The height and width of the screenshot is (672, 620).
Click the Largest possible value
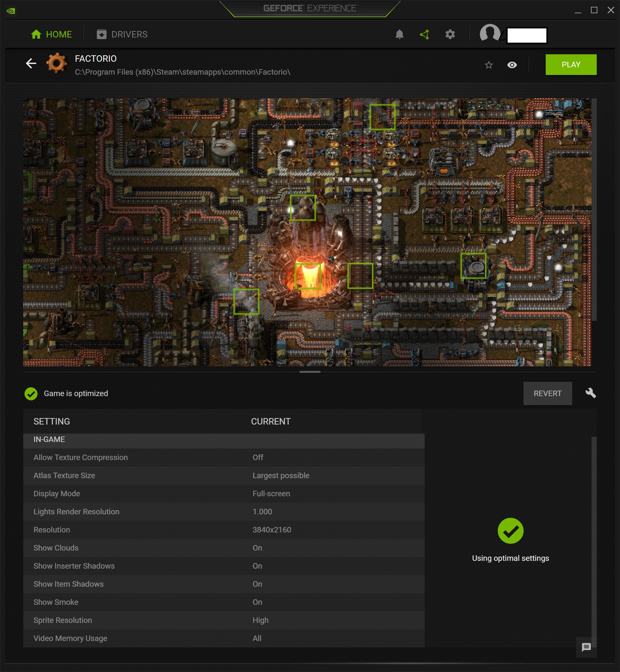pyautogui.click(x=281, y=476)
